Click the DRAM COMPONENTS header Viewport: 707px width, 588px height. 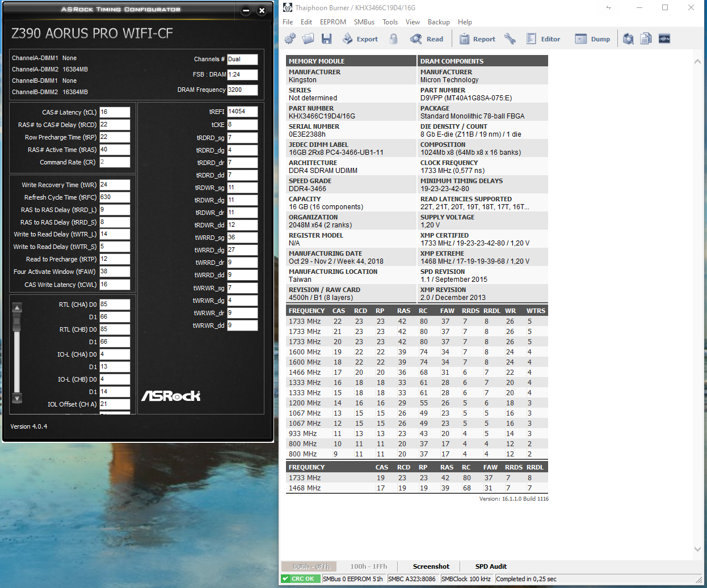[483, 61]
